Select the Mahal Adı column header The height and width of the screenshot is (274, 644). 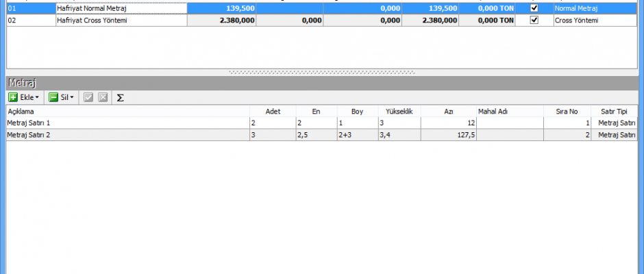point(509,111)
